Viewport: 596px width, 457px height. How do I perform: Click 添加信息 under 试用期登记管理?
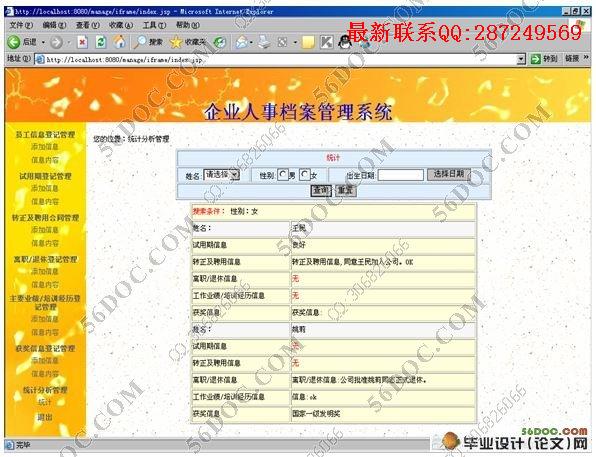[45, 189]
